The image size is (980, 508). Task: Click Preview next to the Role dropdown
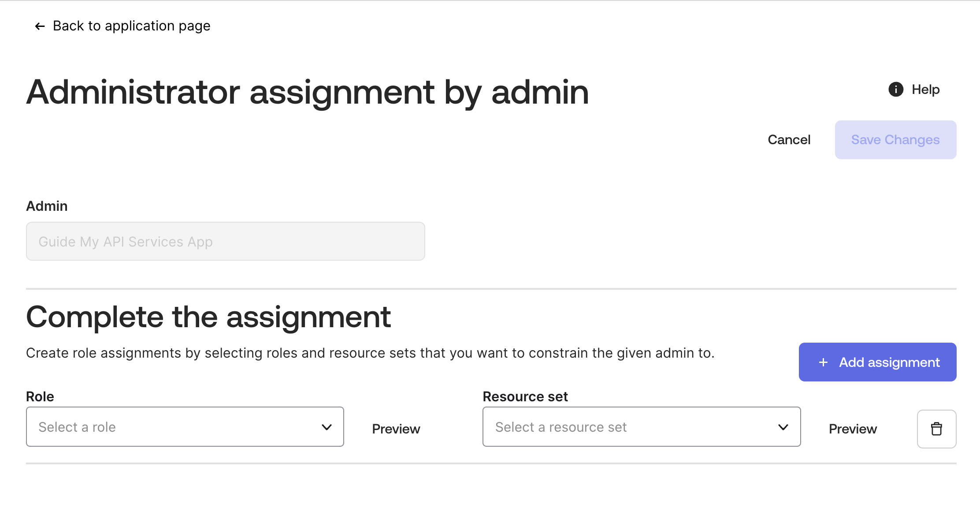point(396,428)
